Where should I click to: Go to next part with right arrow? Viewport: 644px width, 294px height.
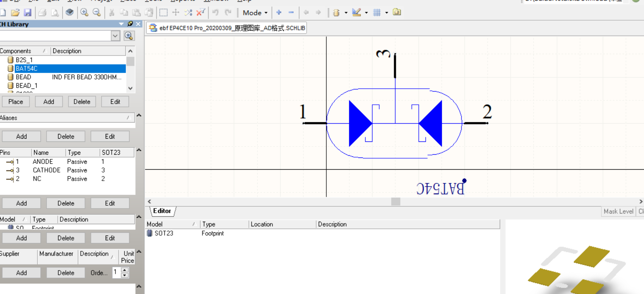click(x=318, y=12)
